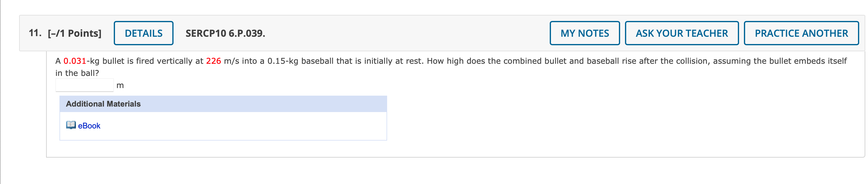Open the eBook book icon
Viewport: 868px width, 184px height.
(71, 125)
